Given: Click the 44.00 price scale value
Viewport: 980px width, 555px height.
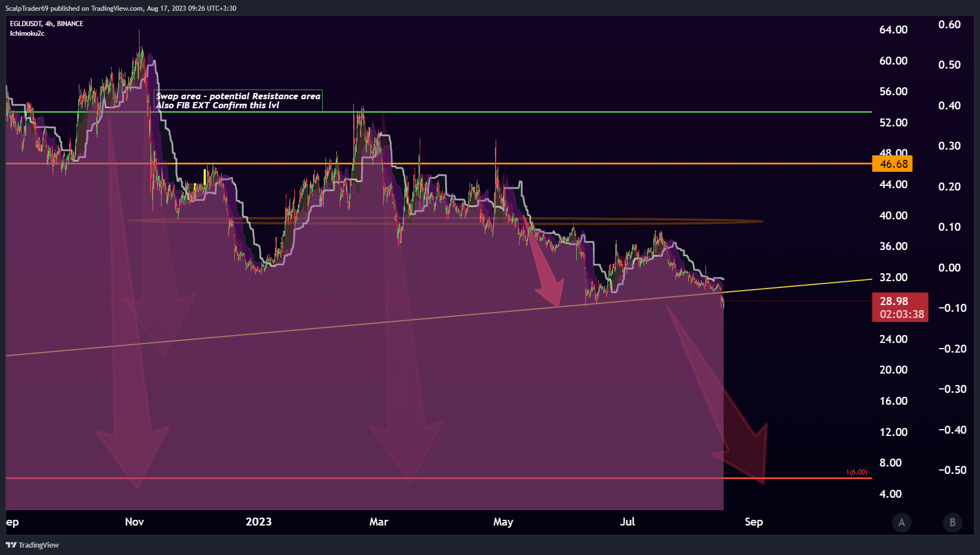Looking at the screenshot, I should click(893, 184).
